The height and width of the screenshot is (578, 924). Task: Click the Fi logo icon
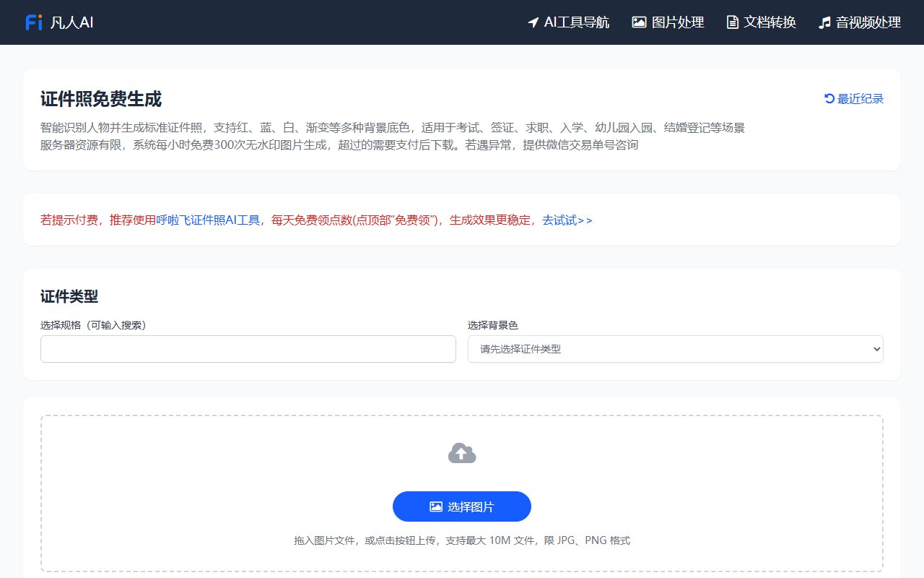point(34,22)
